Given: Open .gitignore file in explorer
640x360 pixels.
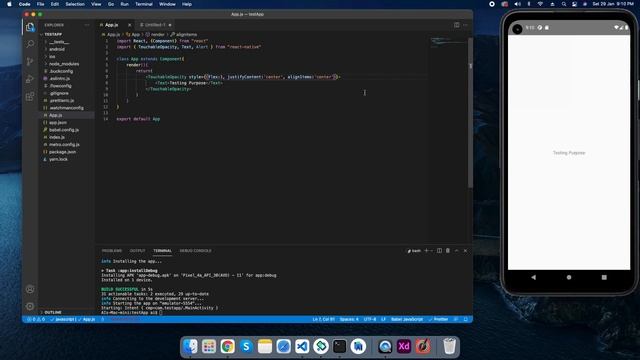Looking at the screenshot, I should [x=59, y=93].
